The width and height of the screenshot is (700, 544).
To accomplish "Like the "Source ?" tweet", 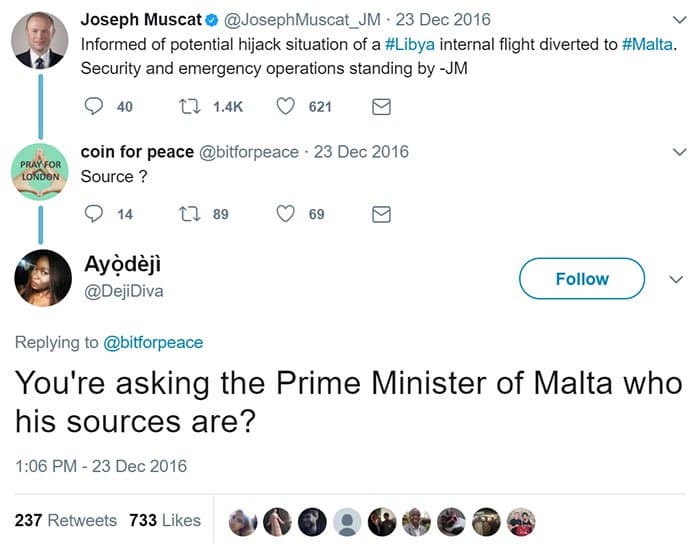I will point(285,214).
